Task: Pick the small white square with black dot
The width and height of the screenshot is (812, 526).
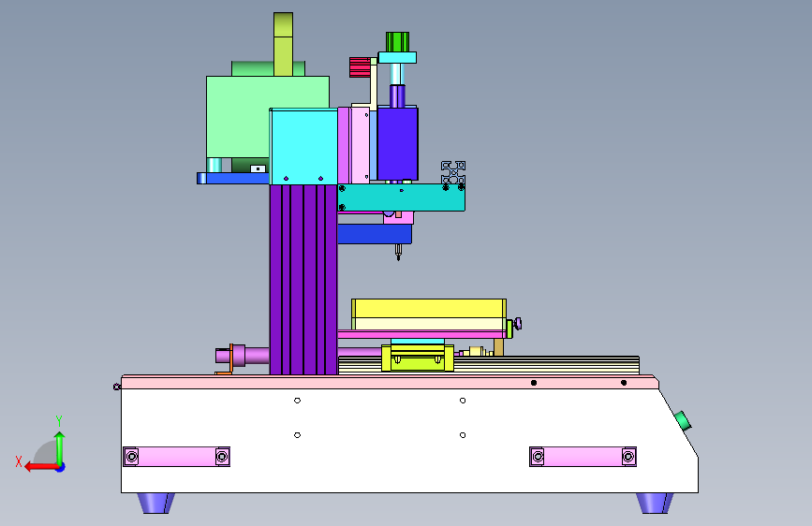Action: [x=258, y=168]
